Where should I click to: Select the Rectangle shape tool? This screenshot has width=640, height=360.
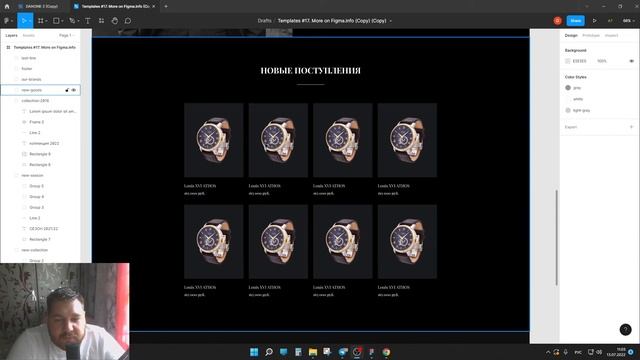(56, 21)
